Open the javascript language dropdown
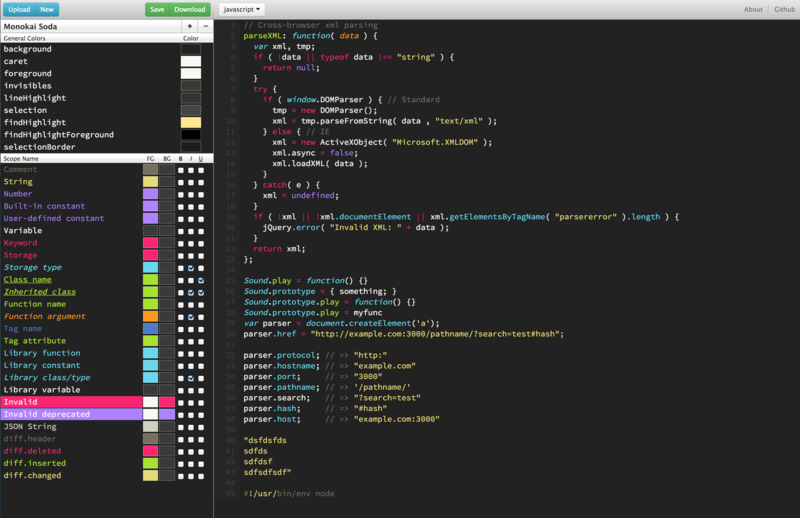The height and width of the screenshot is (518, 800). (242, 9)
